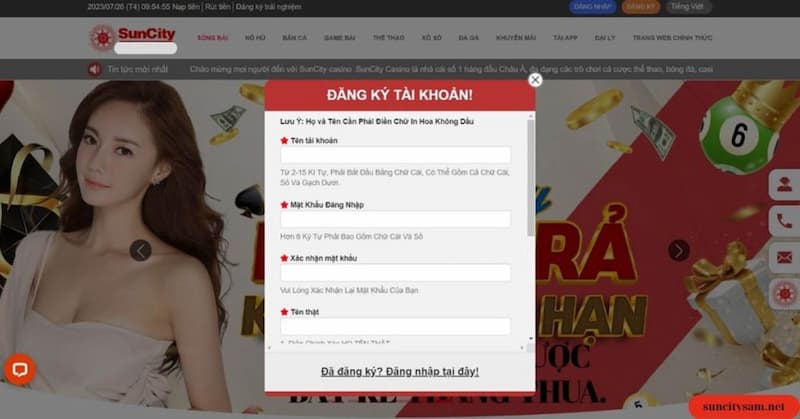Focus the Tên tài khoản input field
The image size is (800, 419).
(395, 155)
